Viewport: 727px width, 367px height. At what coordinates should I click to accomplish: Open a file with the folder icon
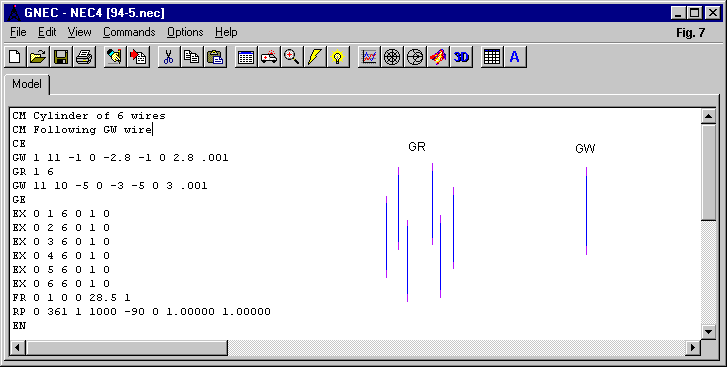[38, 57]
